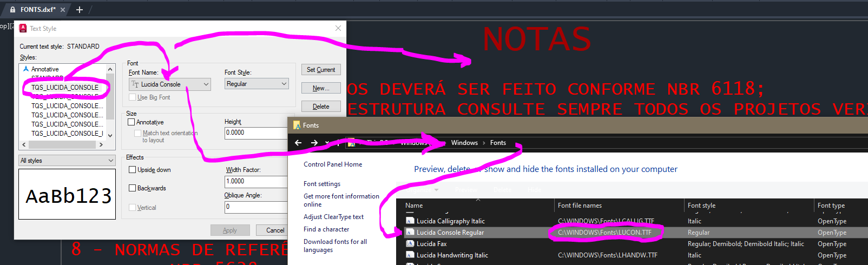The width and height of the screenshot is (868, 265).
Task: Click the lock icon on FONTS.dxf tab
Action: [13, 10]
